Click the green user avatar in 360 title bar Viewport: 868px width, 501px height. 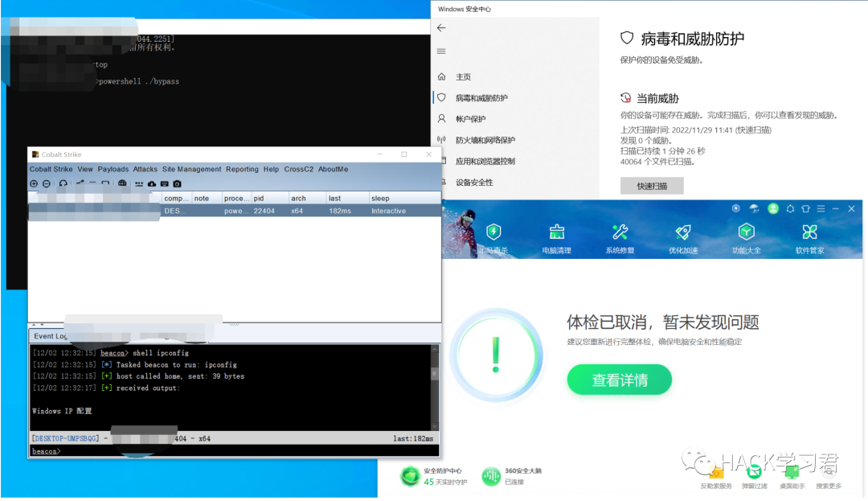click(773, 209)
